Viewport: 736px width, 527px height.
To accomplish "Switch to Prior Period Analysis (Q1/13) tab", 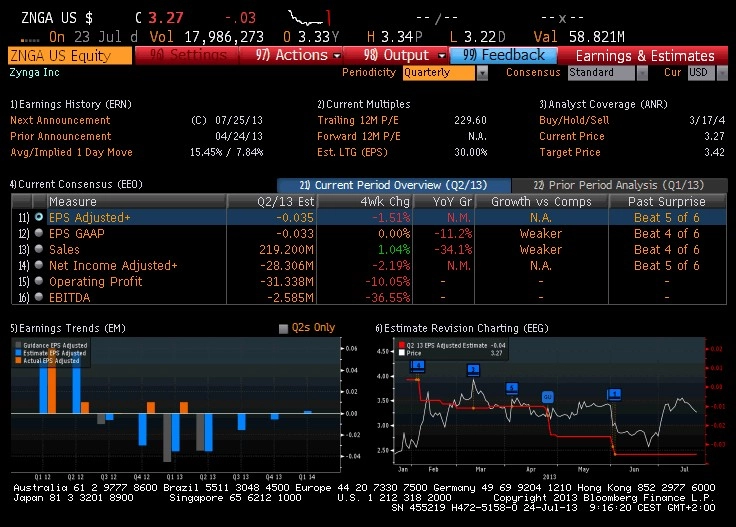I will [x=619, y=185].
